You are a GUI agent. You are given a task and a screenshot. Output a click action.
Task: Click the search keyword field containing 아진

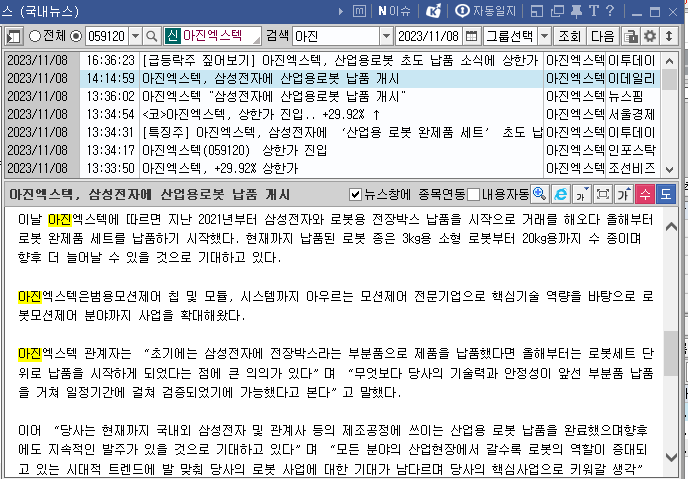click(336, 36)
